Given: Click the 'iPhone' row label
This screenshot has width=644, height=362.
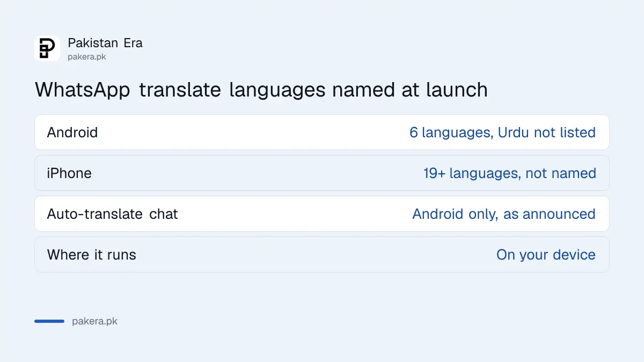Looking at the screenshot, I should pyautogui.click(x=69, y=173).
